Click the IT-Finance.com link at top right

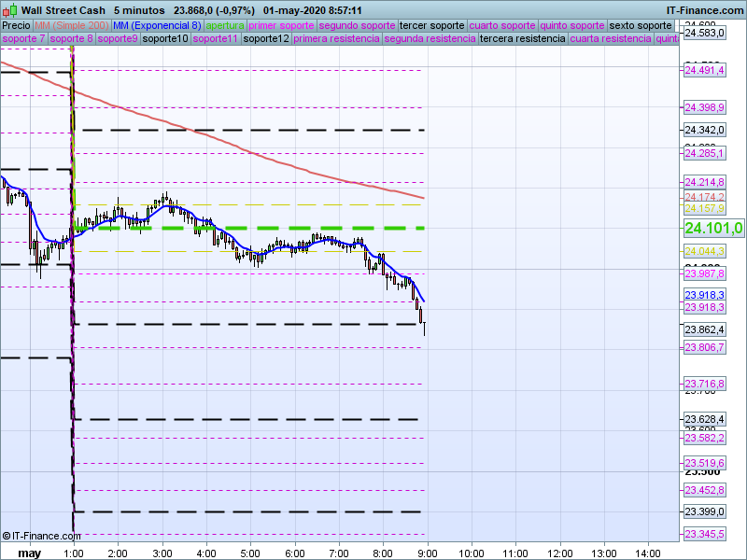pos(704,10)
